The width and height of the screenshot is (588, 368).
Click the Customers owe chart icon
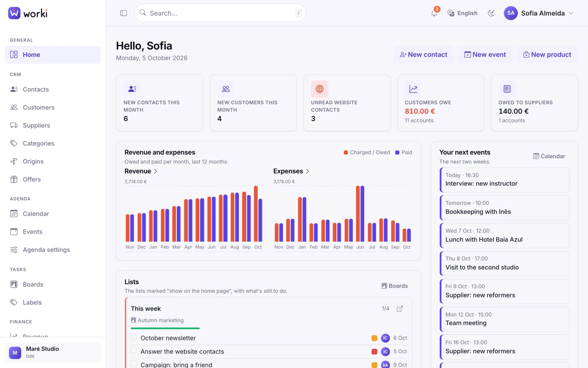[413, 89]
